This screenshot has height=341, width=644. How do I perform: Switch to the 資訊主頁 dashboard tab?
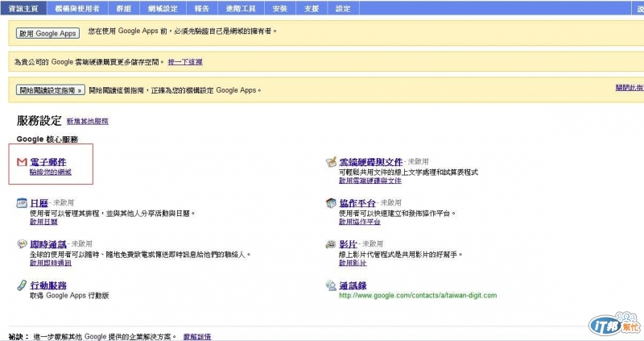pos(23,8)
